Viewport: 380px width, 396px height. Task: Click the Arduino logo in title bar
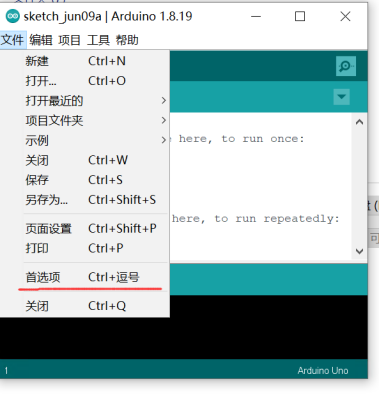[13, 16]
